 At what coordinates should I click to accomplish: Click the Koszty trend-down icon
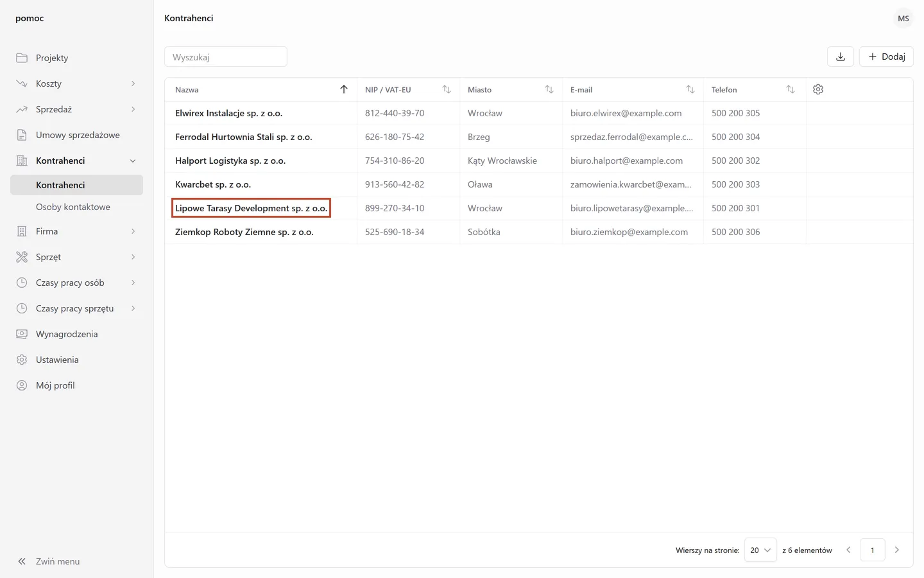(22, 83)
